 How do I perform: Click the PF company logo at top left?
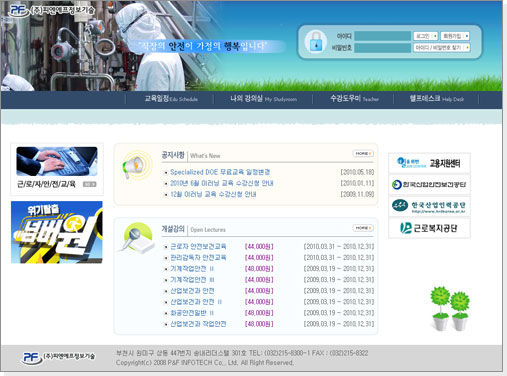(x=52, y=10)
